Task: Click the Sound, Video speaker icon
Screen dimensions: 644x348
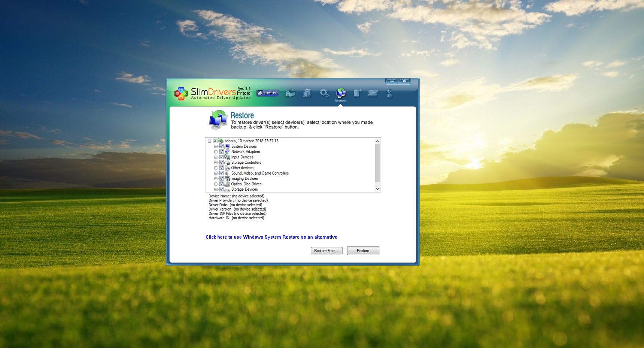Action: 227,173
